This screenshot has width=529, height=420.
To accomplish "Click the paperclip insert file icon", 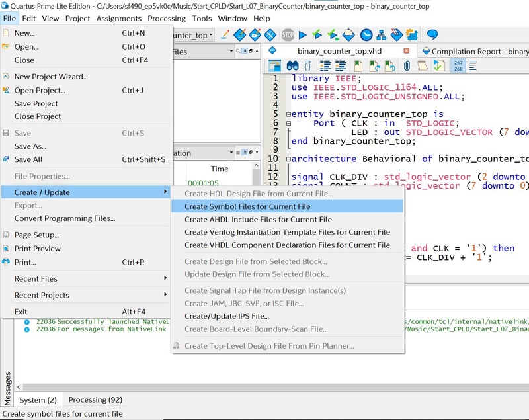I will [407, 65].
